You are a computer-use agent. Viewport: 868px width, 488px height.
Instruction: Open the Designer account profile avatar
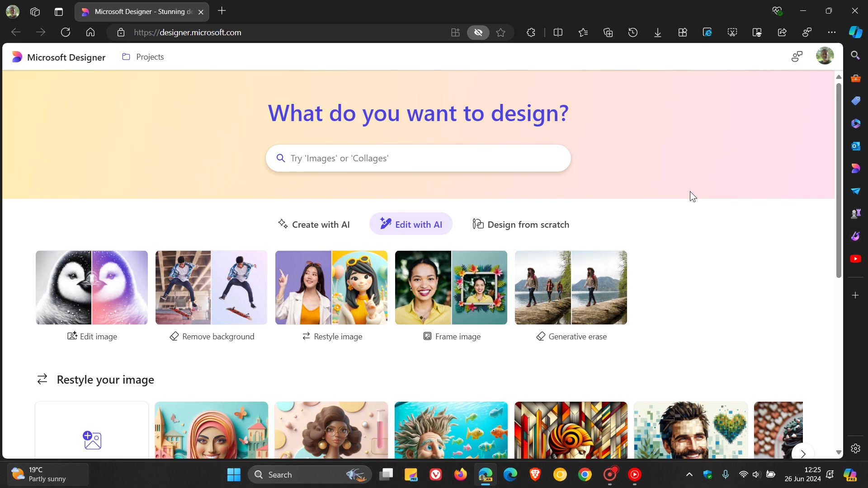click(x=825, y=56)
